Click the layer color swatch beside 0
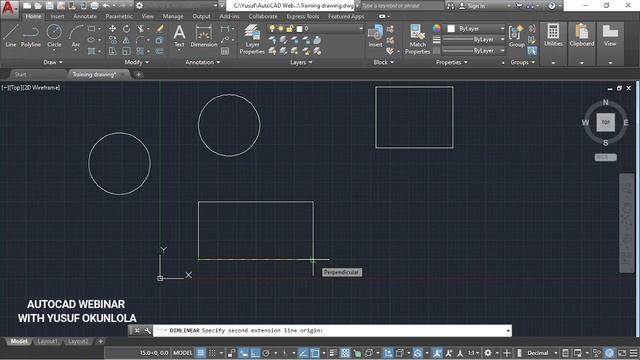This screenshot has width=640, height=360. pyautogui.click(x=299, y=29)
